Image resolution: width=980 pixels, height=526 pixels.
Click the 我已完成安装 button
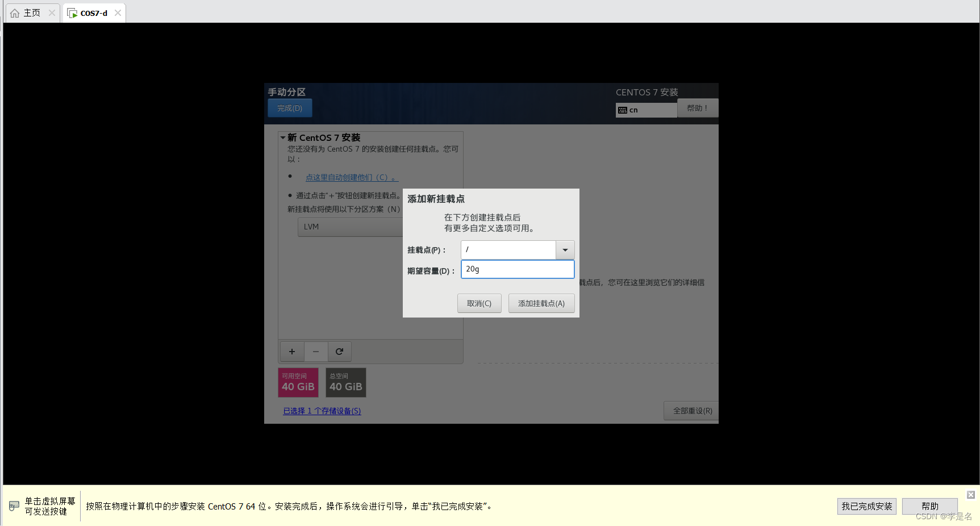[x=867, y=506]
